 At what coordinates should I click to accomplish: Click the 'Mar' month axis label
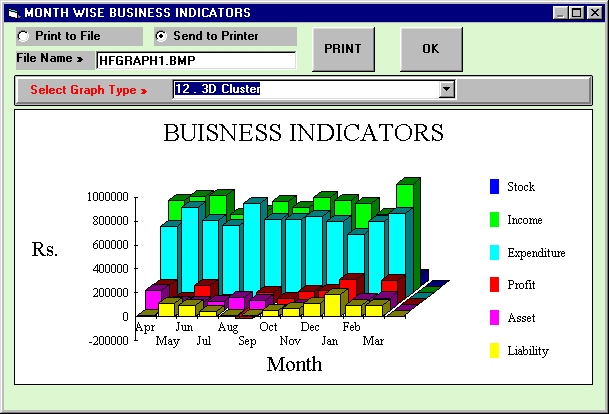pos(373,341)
